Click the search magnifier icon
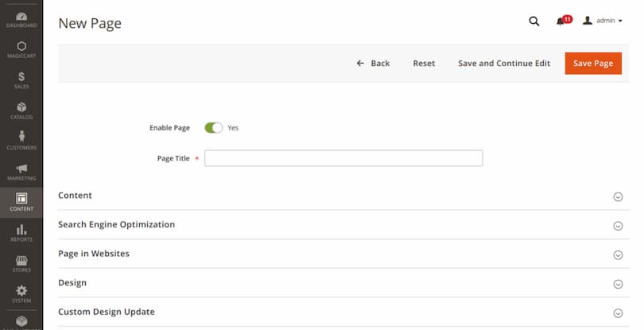Image resolution: width=644 pixels, height=330 pixels. 534,21
